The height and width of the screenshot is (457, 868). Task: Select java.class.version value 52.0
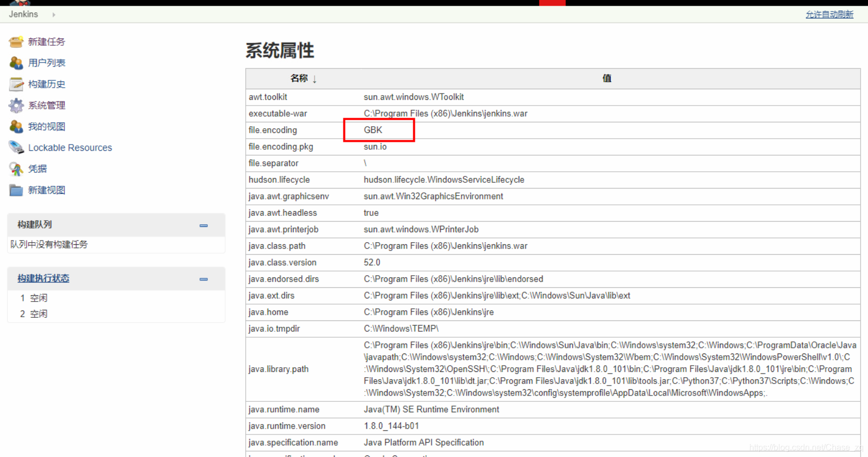pyautogui.click(x=372, y=262)
